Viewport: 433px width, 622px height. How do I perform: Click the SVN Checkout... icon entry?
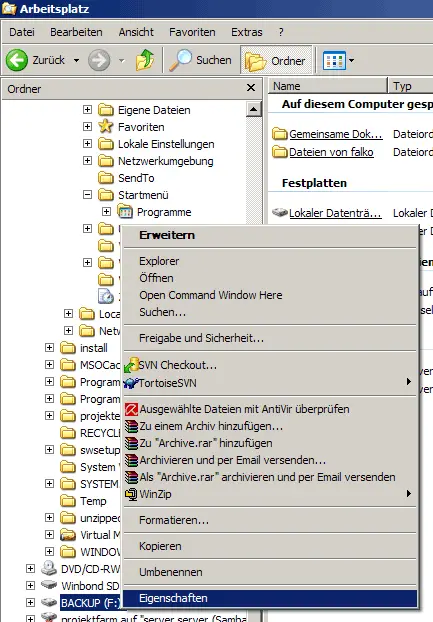[270, 365]
